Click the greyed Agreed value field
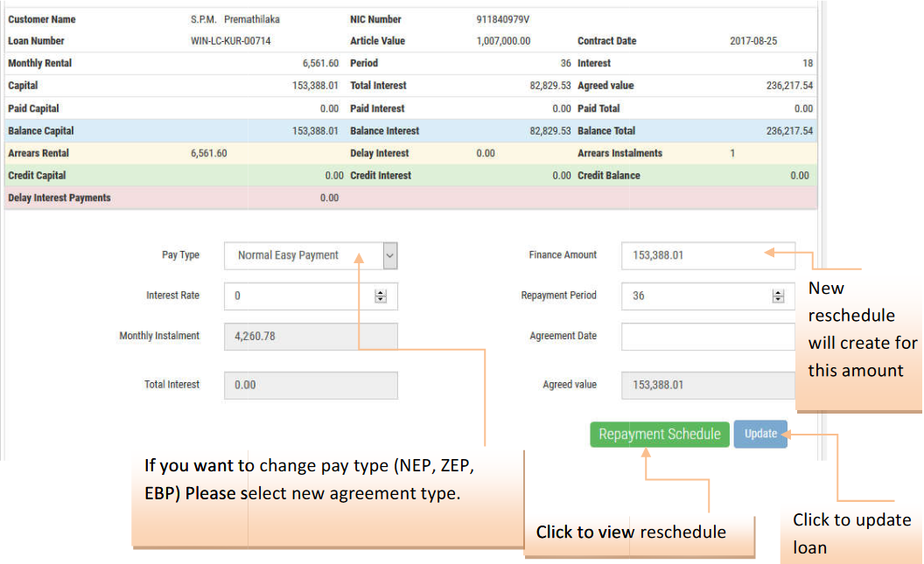This screenshot has width=924, height=564. 707,386
